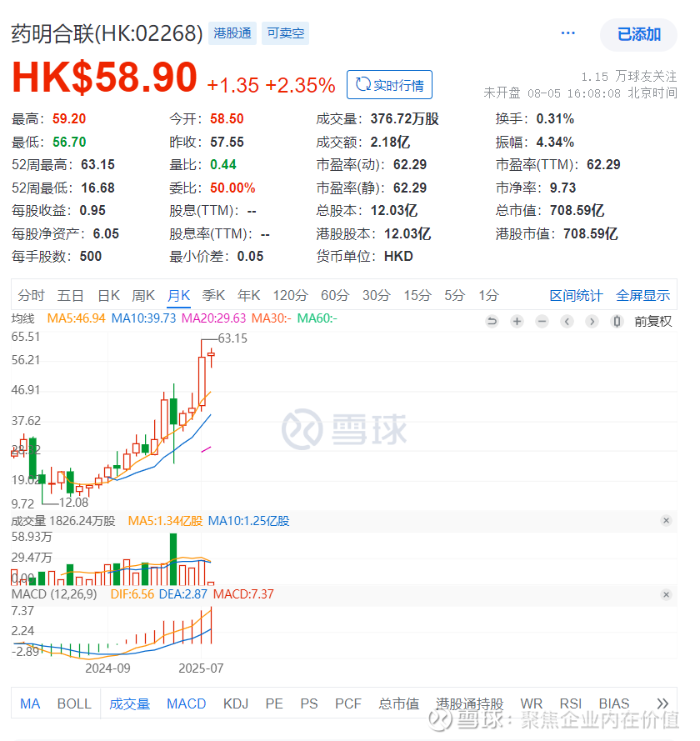The image size is (700, 741).
Task: Click the 成交量 376.72万股 value
Action: 404,118
